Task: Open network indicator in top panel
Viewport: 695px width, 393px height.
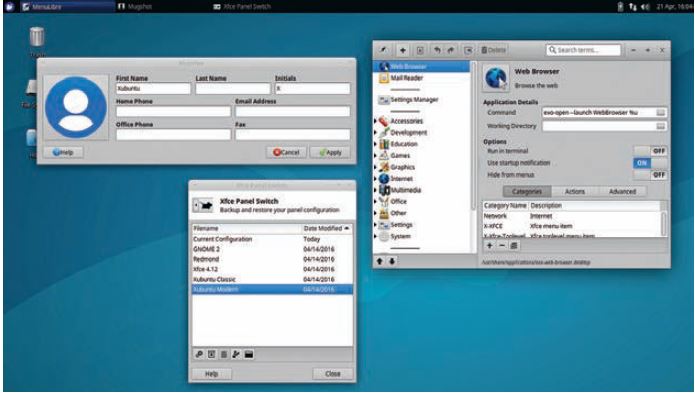Action: coord(633,7)
